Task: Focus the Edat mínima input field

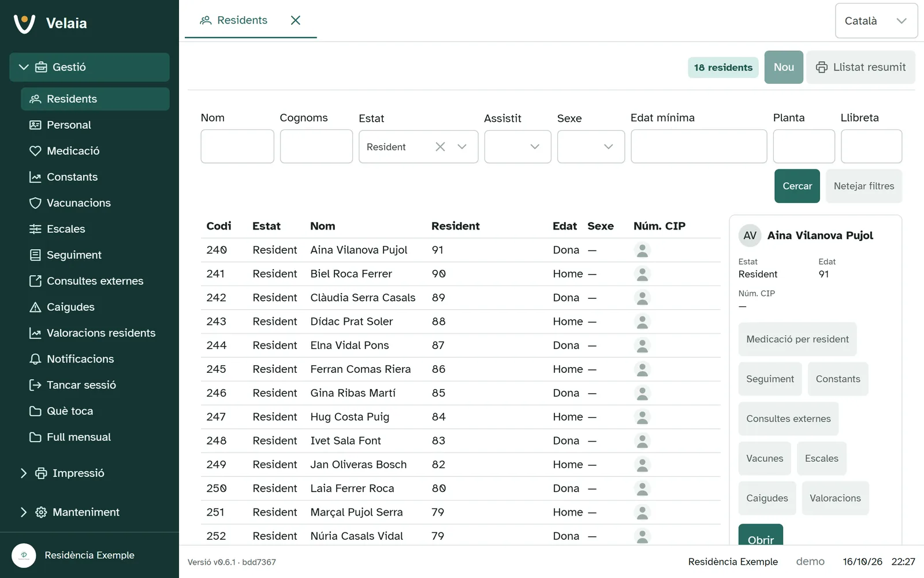Action: point(699,146)
